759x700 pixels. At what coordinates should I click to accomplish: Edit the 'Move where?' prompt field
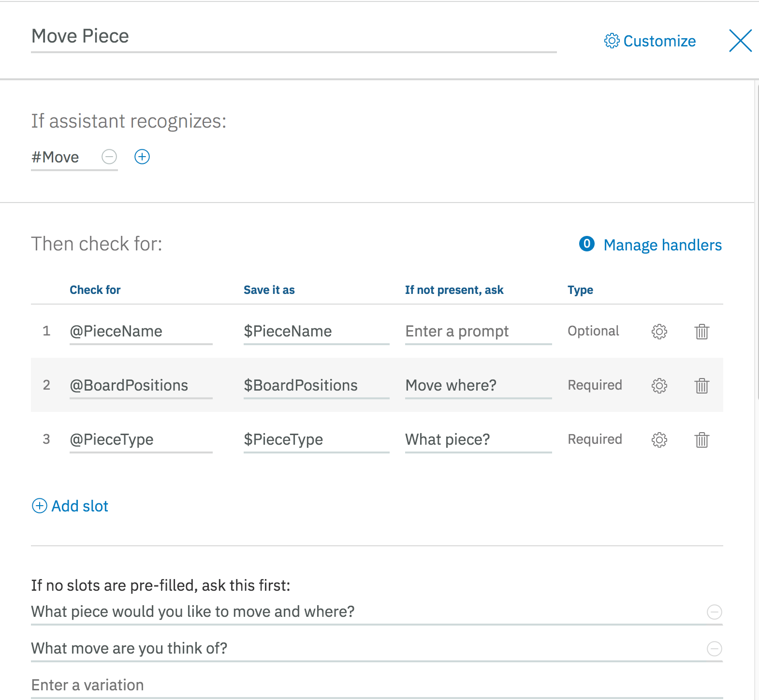pos(478,386)
